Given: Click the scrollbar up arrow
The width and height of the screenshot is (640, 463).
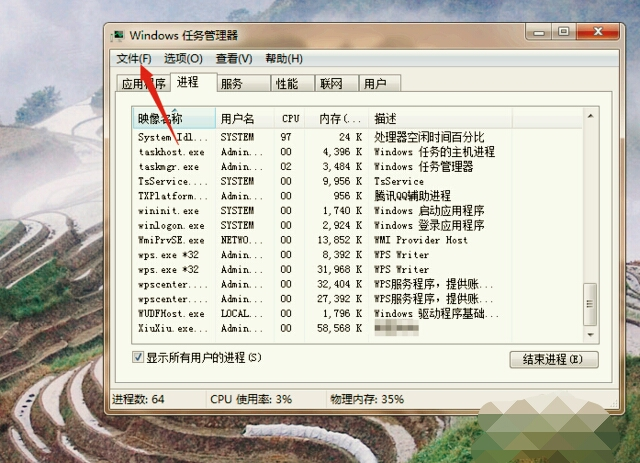Looking at the screenshot, I should click(x=590, y=116).
